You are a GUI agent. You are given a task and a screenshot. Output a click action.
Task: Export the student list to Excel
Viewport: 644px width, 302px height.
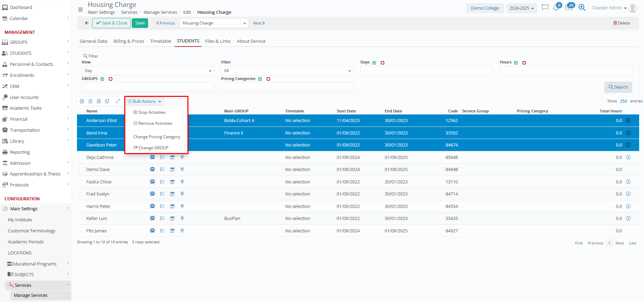(x=90, y=101)
